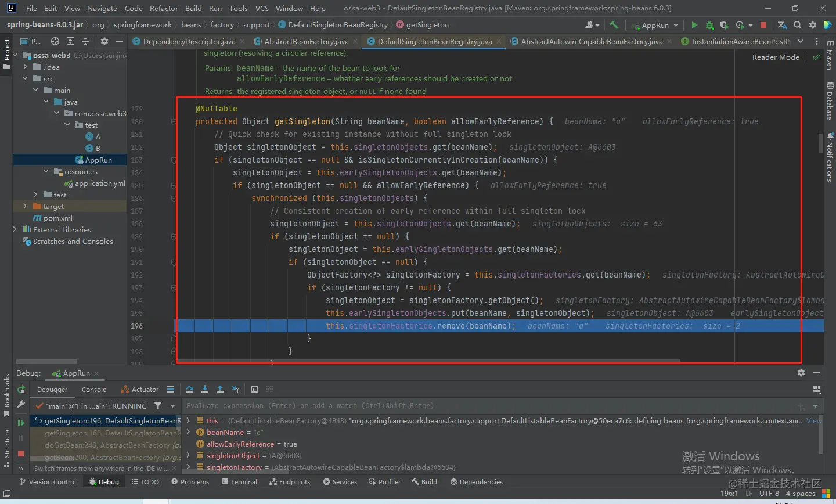Open the Navigate menu

(102, 8)
